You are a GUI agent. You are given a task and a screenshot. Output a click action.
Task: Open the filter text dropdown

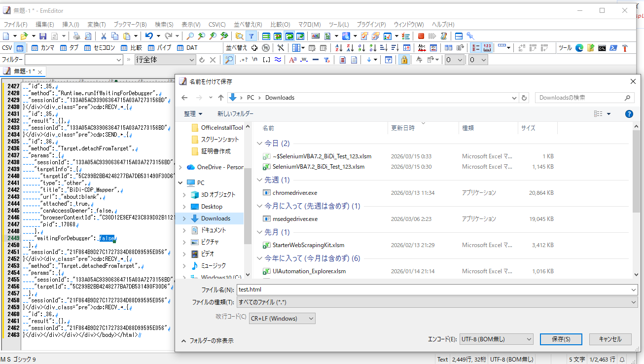(x=119, y=60)
